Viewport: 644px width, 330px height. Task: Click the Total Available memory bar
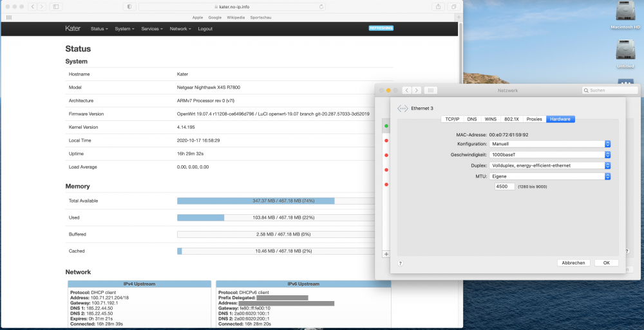[x=276, y=201]
